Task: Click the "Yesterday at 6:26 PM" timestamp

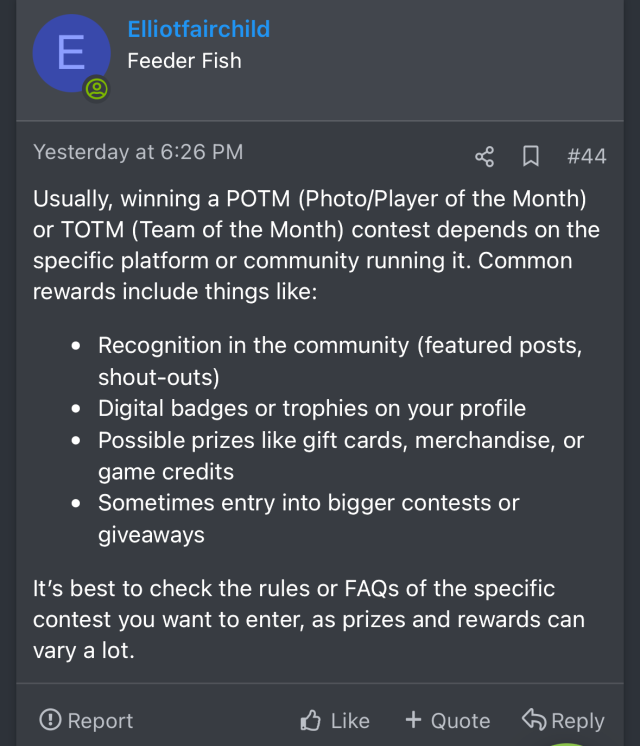Action: coord(138,152)
